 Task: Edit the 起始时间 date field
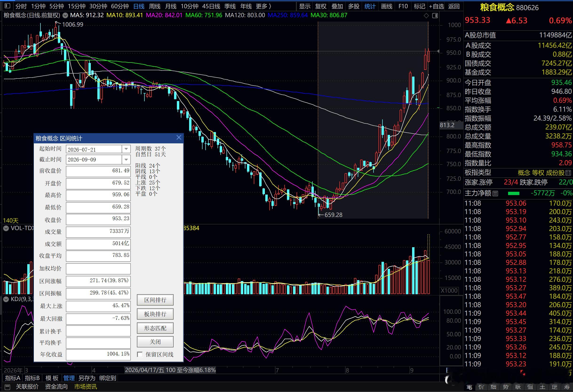pyautogui.click(x=94, y=149)
